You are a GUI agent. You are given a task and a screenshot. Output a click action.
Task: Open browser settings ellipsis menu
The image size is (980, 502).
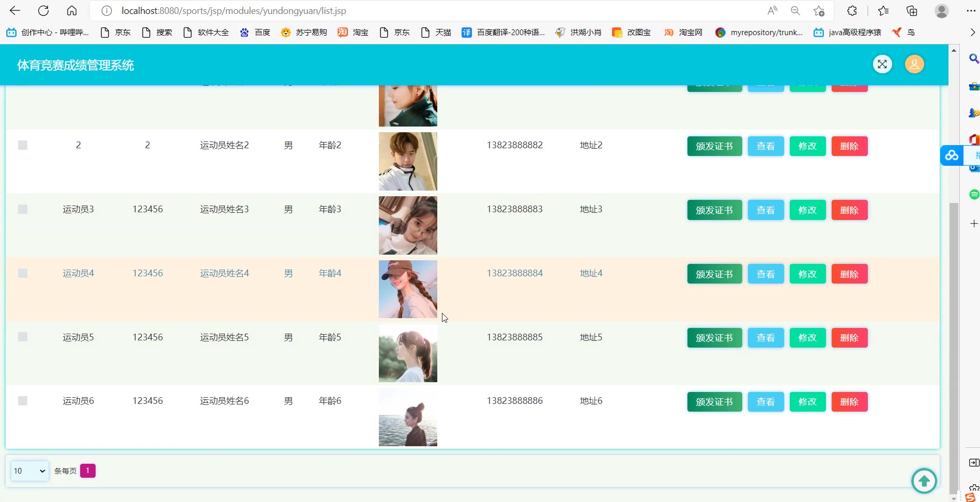click(x=971, y=11)
